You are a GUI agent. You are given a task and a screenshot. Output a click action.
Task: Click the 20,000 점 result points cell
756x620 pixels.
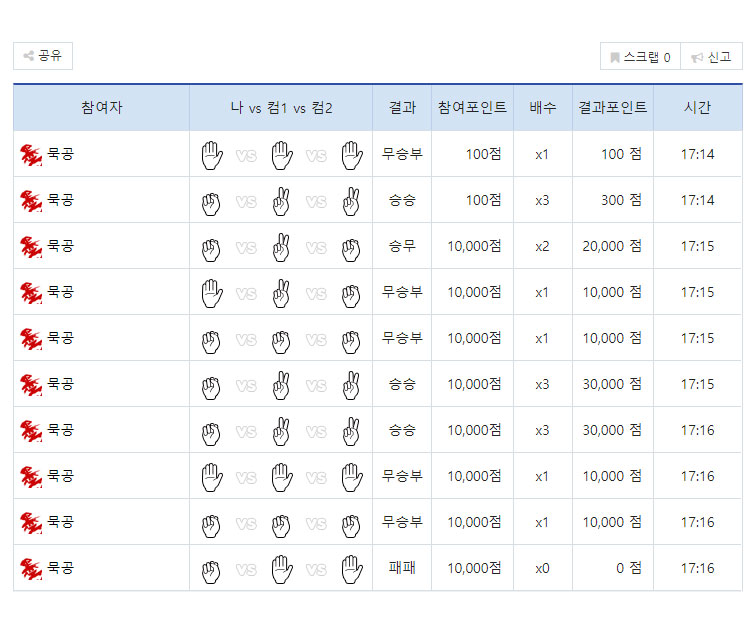[x=612, y=246]
